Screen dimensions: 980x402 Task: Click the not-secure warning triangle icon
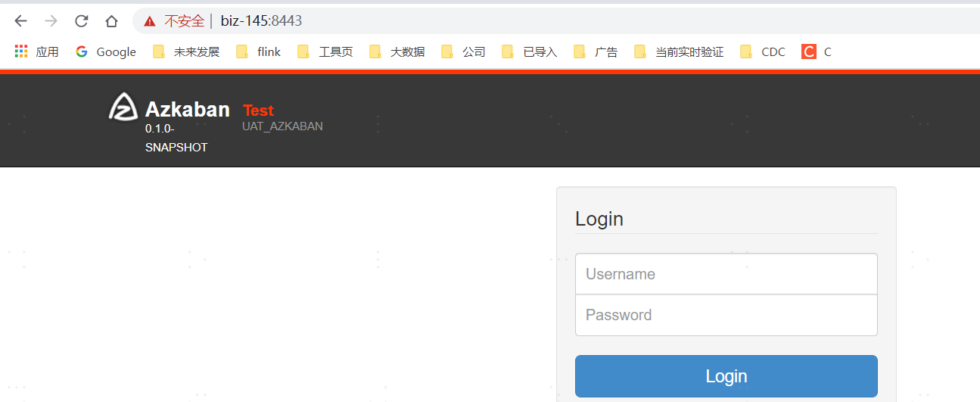[x=150, y=21]
